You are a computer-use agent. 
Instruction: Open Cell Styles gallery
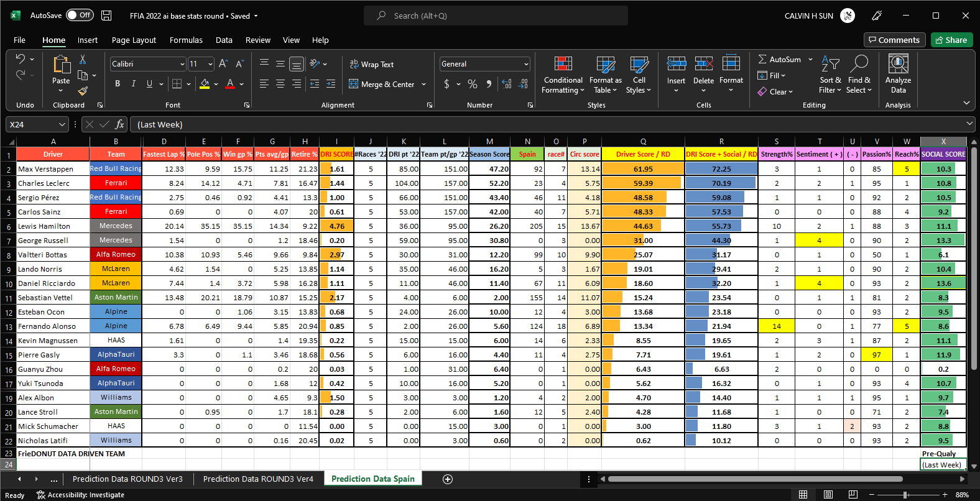coord(639,75)
